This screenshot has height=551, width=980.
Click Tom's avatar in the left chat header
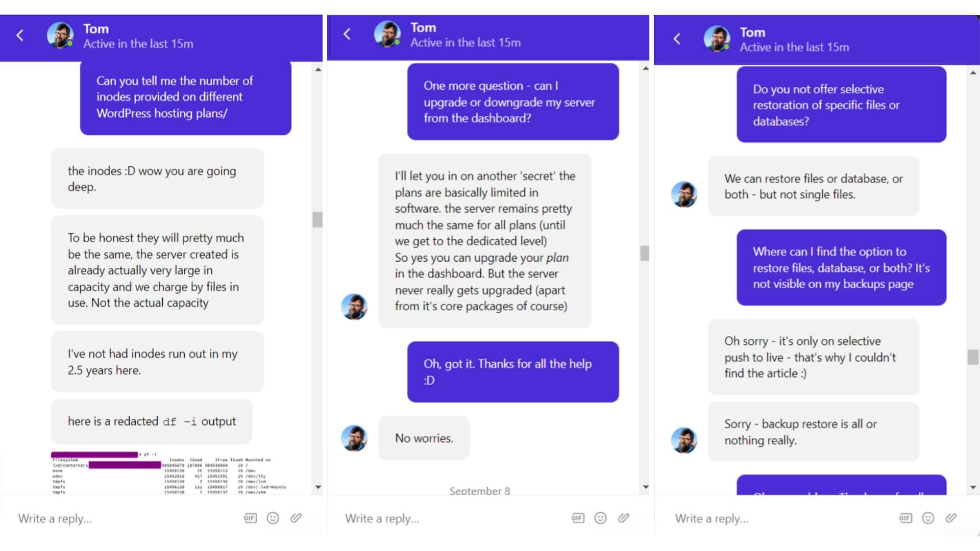pyautogui.click(x=60, y=35)
